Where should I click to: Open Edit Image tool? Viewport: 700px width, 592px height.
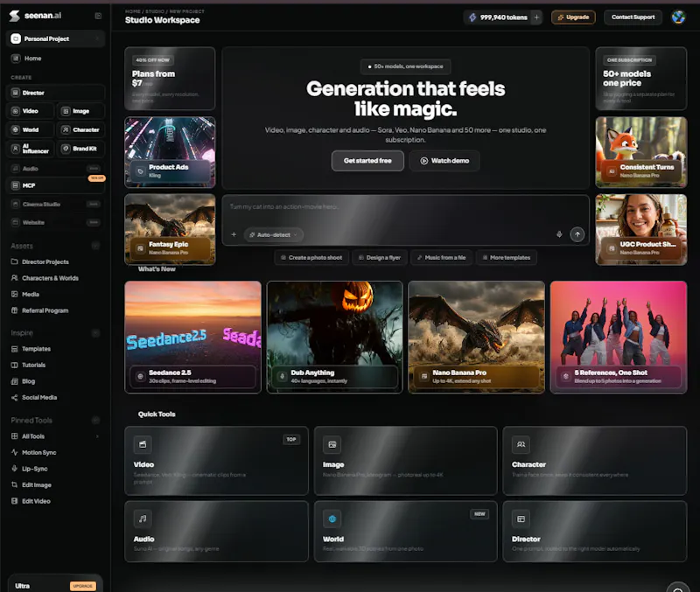click(x=31, y=485)
